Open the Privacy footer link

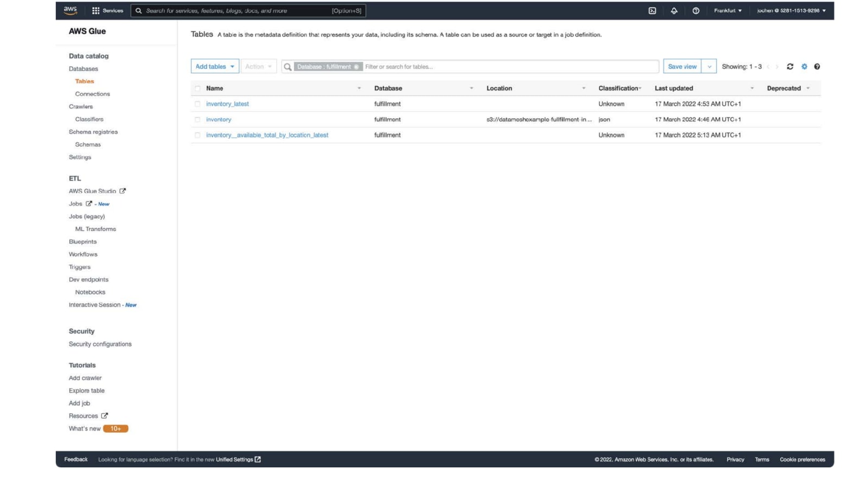click(x=736, y=459)
